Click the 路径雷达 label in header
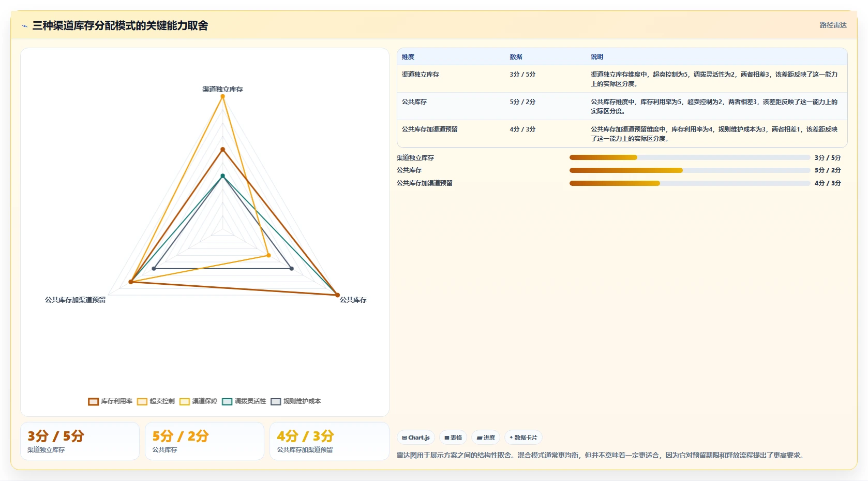The width and height of the screenshot is (868, 481). (833, 25)
